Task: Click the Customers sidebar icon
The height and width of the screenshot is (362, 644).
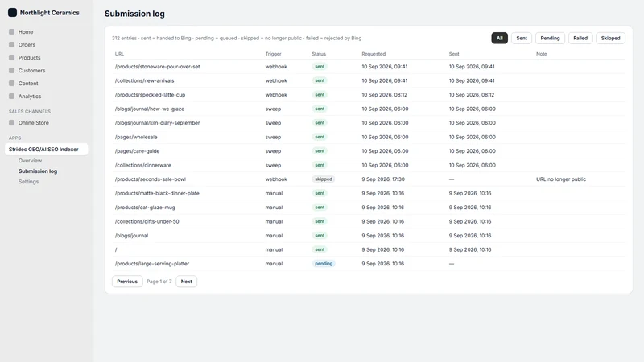Action: tap(11, 70)
